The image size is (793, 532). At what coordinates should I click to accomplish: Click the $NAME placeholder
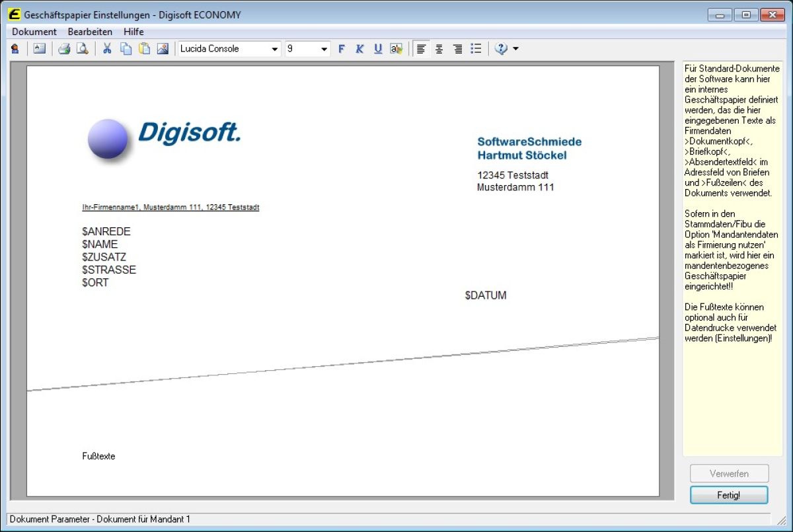(100, 245)
